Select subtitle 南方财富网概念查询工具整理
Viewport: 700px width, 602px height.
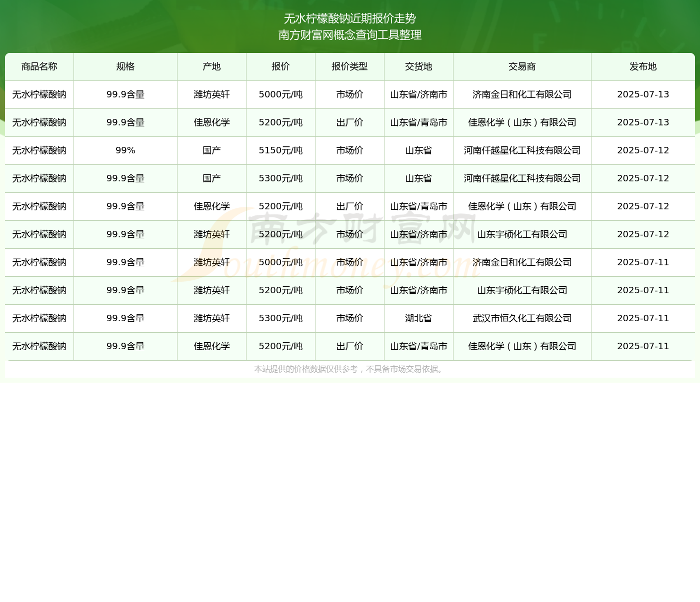tap(350, 35)
